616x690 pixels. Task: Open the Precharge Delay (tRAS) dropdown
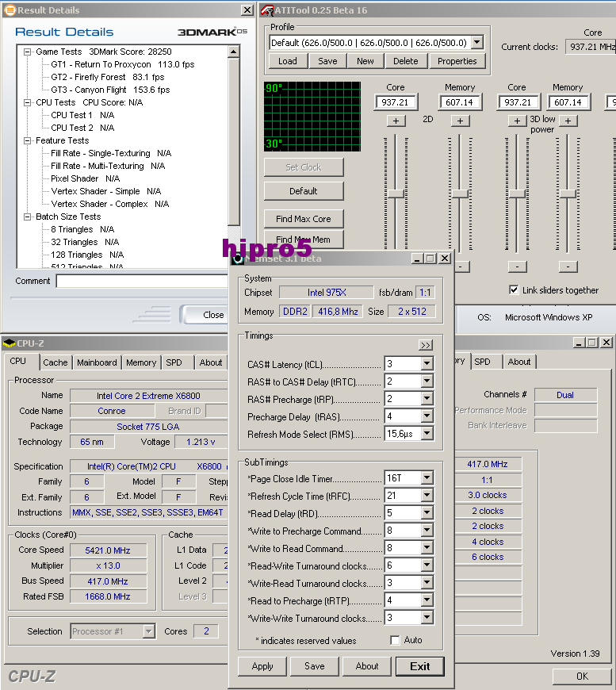click(427, 416)
